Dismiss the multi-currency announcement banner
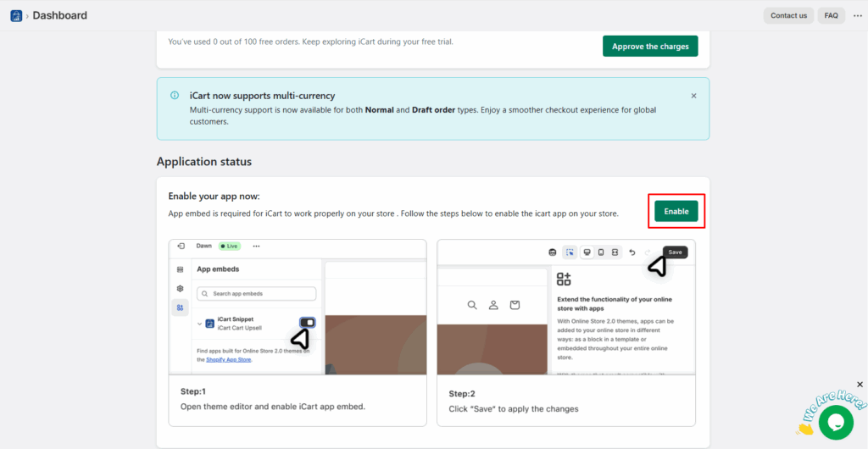 pos(693,96)
